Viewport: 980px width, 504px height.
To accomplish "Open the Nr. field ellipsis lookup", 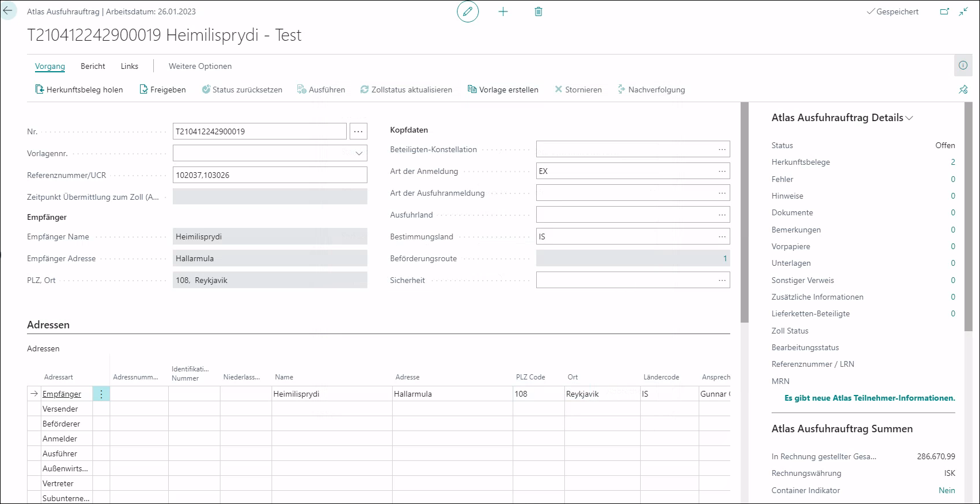I will [358, 131].
